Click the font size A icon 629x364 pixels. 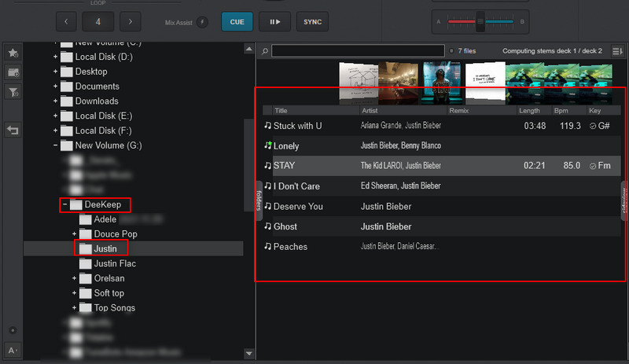(13, 351)
